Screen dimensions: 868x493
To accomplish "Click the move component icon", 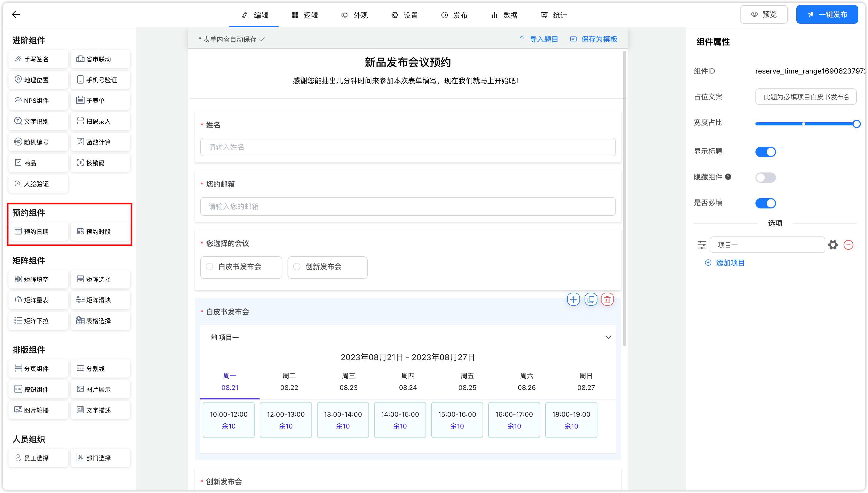I will [573, 300].
